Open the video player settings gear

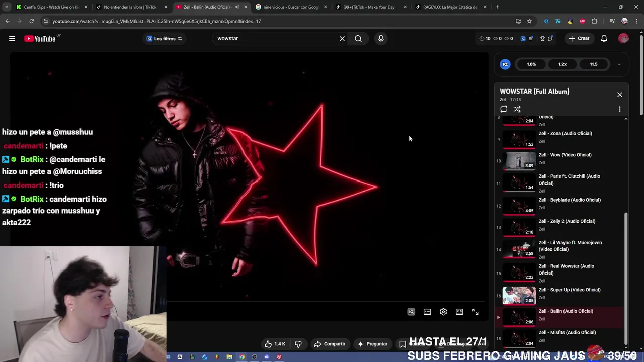[x=443, y=312]
